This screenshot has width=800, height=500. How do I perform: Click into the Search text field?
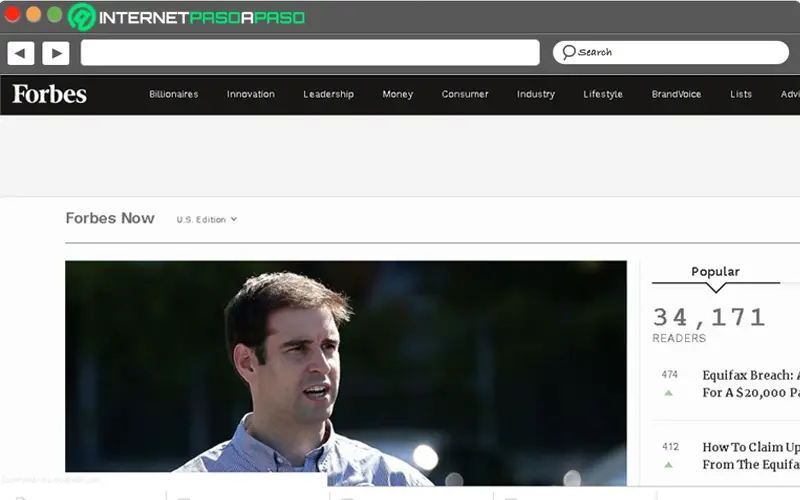pos(670,53)
